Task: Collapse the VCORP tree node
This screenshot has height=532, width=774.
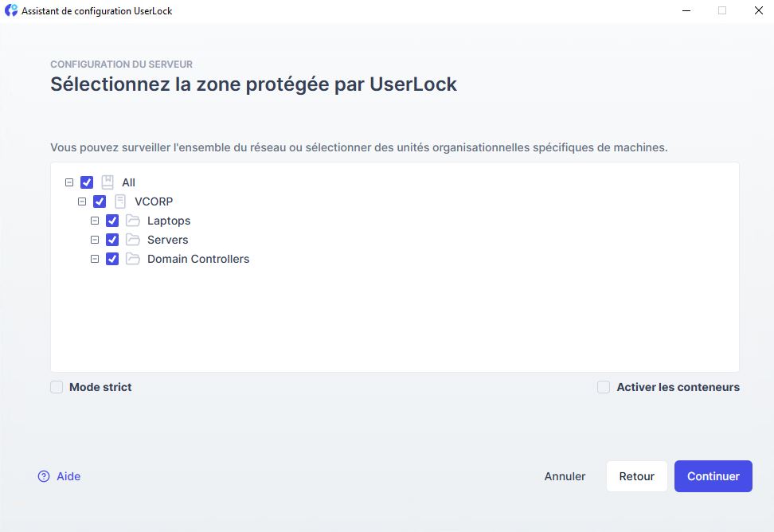Action: click(82, 201)
